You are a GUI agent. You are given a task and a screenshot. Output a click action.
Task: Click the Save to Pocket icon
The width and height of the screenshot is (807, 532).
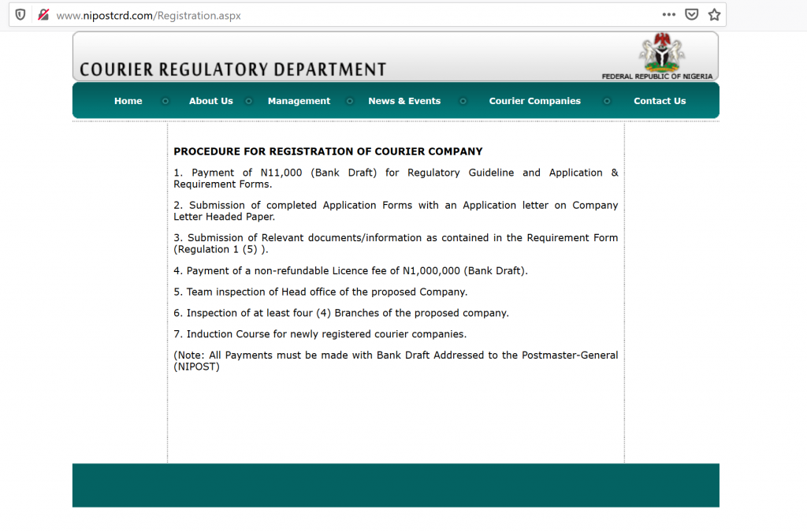pos(691,15)
